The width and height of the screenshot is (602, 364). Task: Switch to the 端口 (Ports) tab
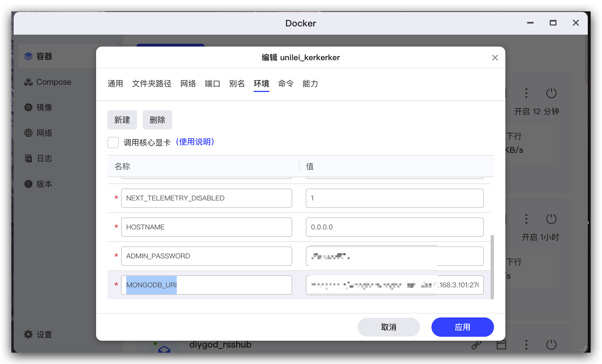coord(212,84)
